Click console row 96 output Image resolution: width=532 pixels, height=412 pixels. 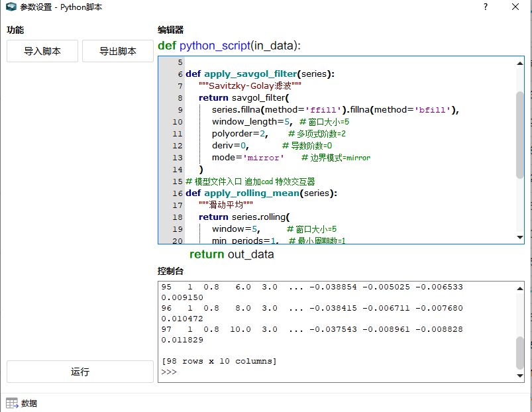point(312,308)
